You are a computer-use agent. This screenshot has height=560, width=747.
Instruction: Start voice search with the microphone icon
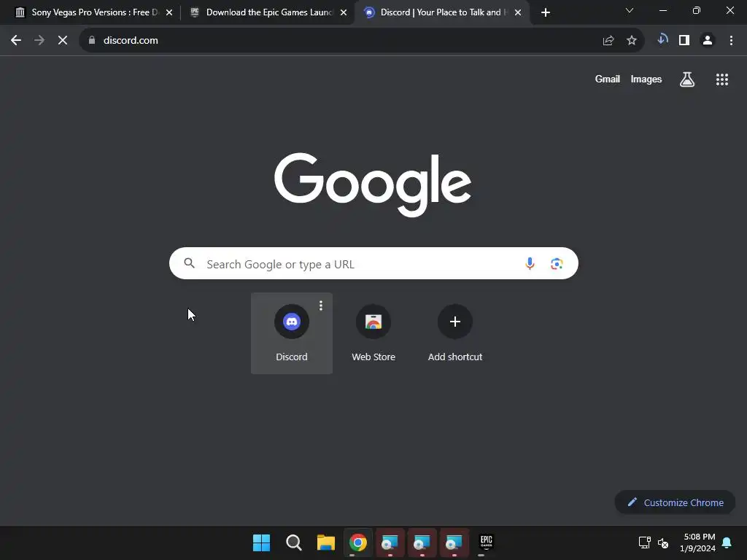pyautogui.click(x=530, y=263)
